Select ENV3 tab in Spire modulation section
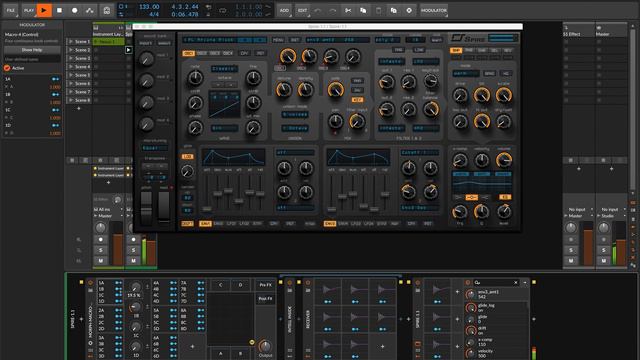This screenshot has width=640, height=360. [330, 224]
